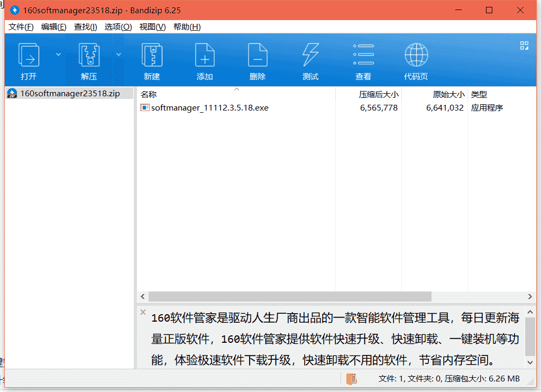Click the exe file's application icon
The height and width of the screenshot is (392, 541).
click(144, 108)
